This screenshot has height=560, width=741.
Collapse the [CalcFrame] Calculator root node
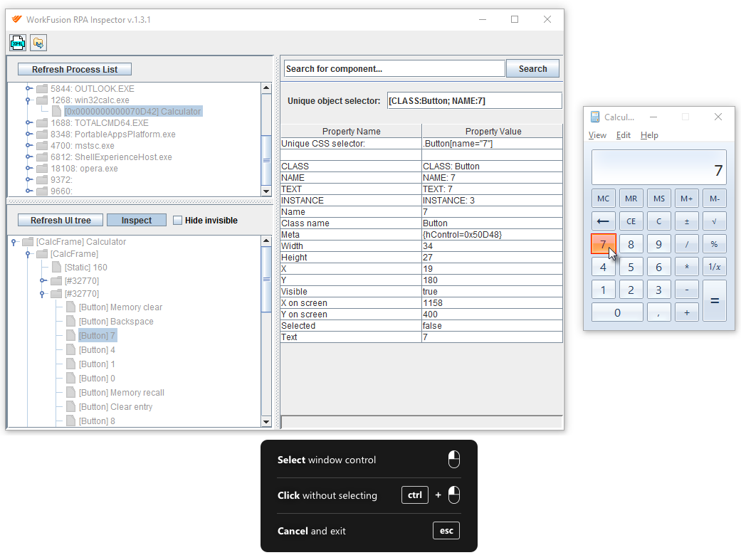click(14, 242)
